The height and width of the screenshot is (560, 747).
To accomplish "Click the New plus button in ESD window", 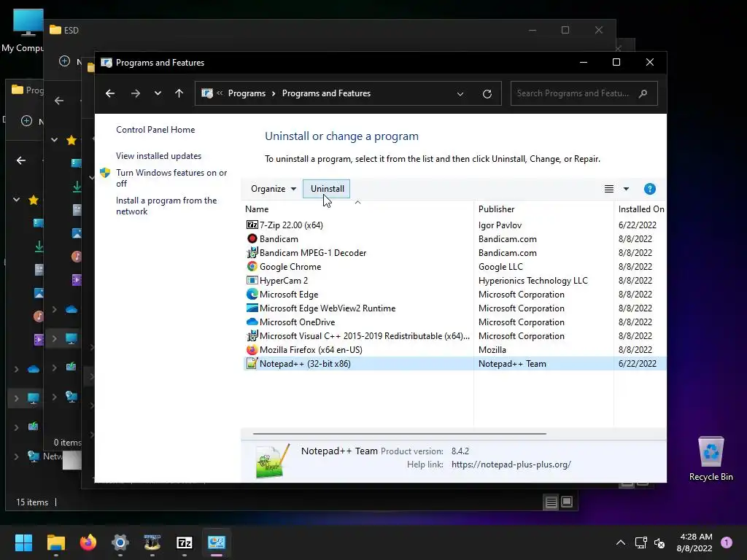I will point(64,61).
